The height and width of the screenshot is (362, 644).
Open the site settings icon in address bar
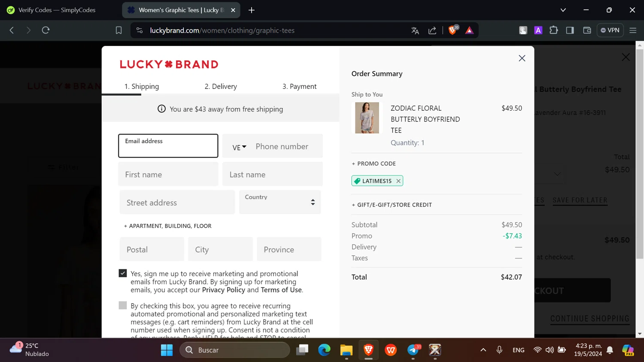coord(139,30)
